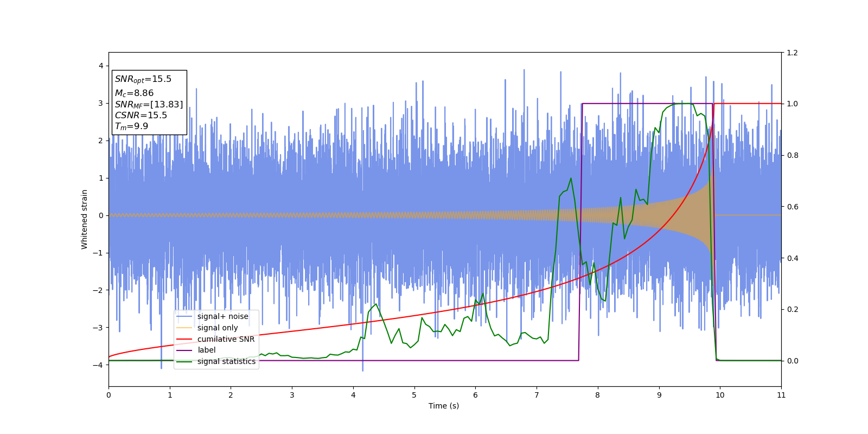Screen dimensions: 868x434
Task: Click the 'Whitened strain' y-axis label
Action: [x=85, y=219]
